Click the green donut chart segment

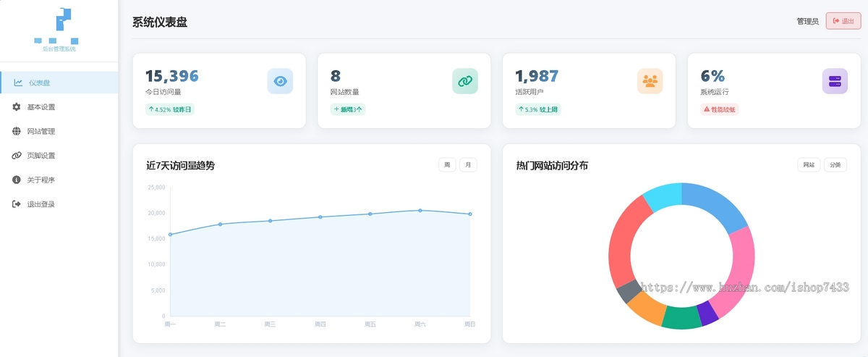click(x=681, y=318)
